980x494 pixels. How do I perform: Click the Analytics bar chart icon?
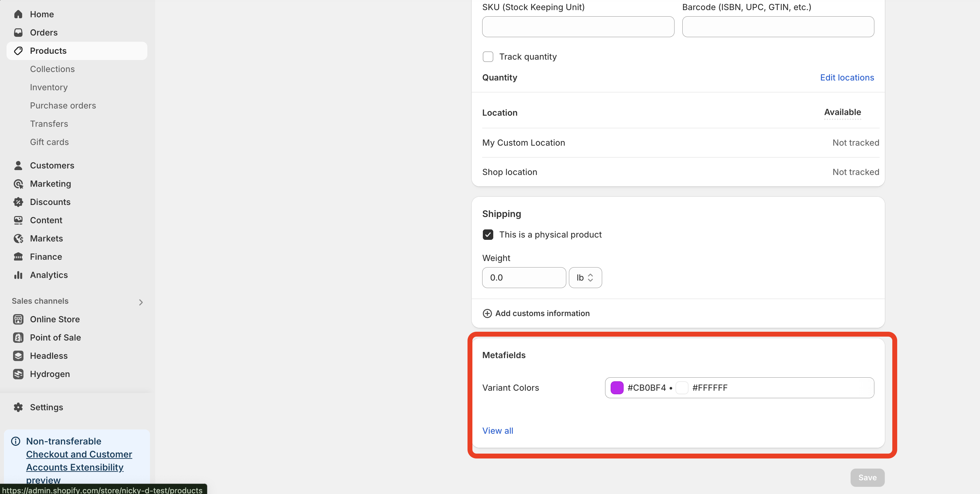pyautogui.click(x=18, y=275)
